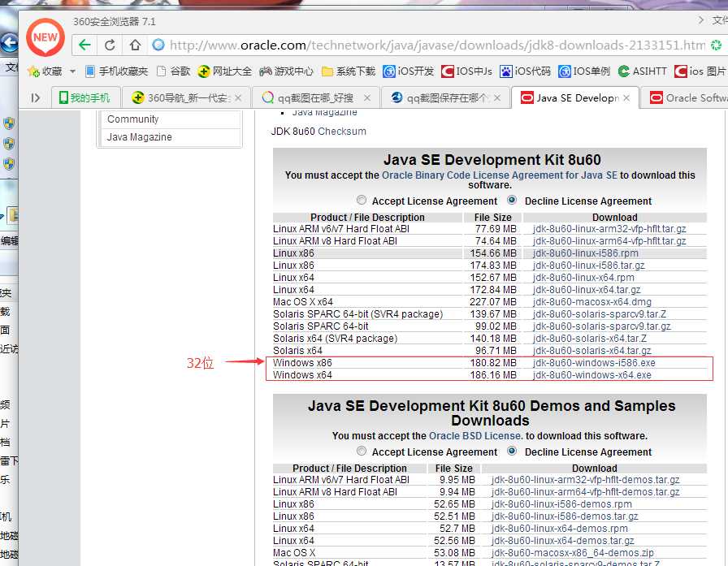Image resolution: width=728 pixels, height=566 pixels.
Task: Click back arrow in background Explorer window
Action: (x=9, y=43)
